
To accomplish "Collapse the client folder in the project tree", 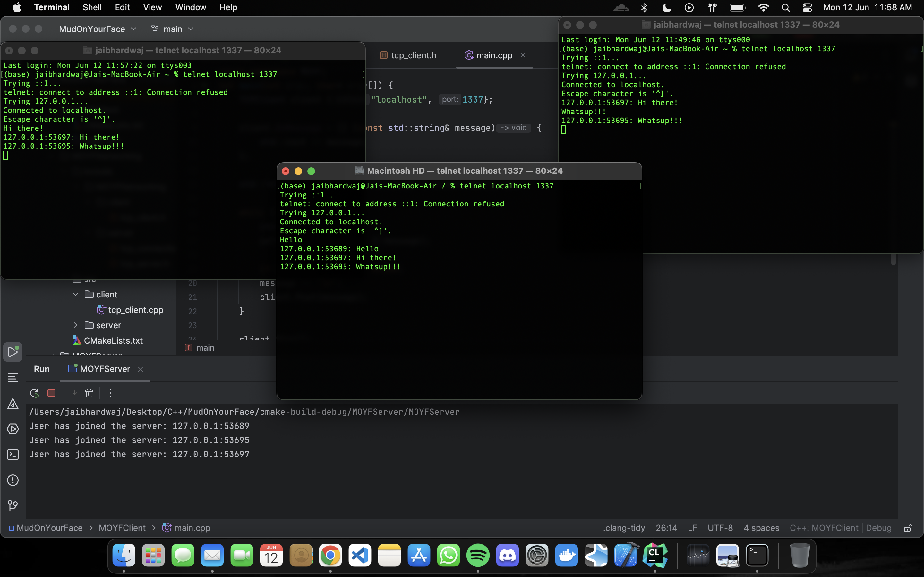I will [76, 295].
